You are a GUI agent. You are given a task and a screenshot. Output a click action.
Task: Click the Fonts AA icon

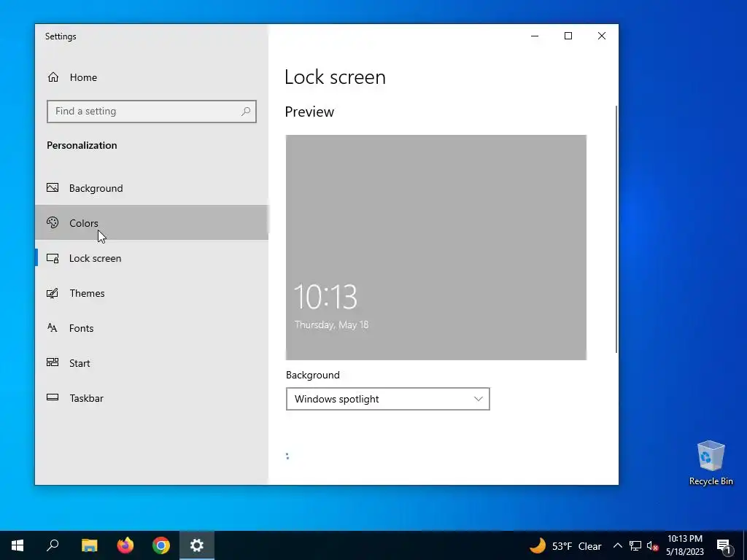tap(52, 327)
